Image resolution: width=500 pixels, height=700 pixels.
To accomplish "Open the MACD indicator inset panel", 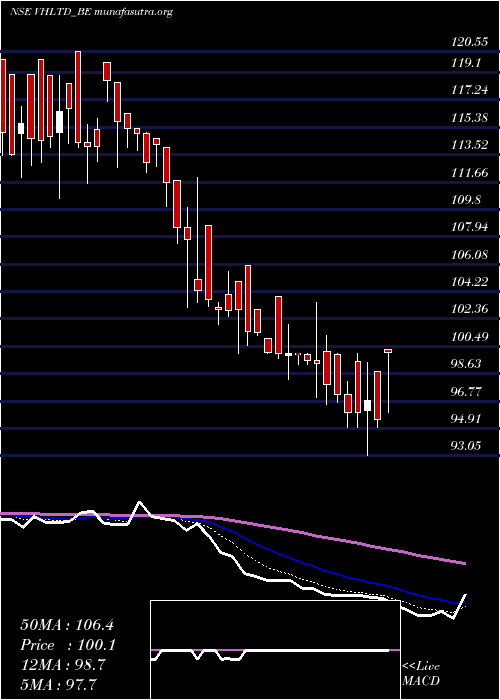I will 275,650.
